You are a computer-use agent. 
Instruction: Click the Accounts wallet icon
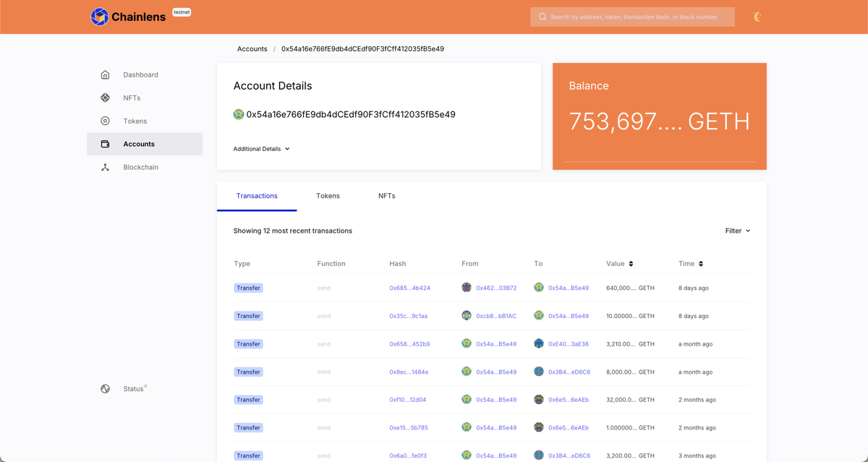(105, 144)
